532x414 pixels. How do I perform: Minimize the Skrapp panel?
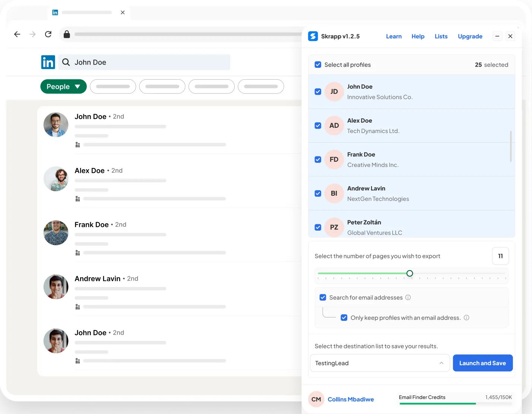(x=497, y=36)
